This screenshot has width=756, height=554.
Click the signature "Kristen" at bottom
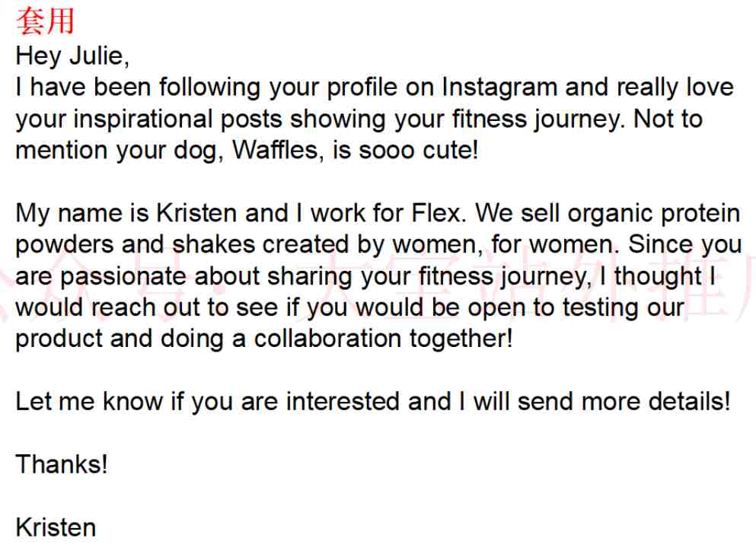pos(56,527)
